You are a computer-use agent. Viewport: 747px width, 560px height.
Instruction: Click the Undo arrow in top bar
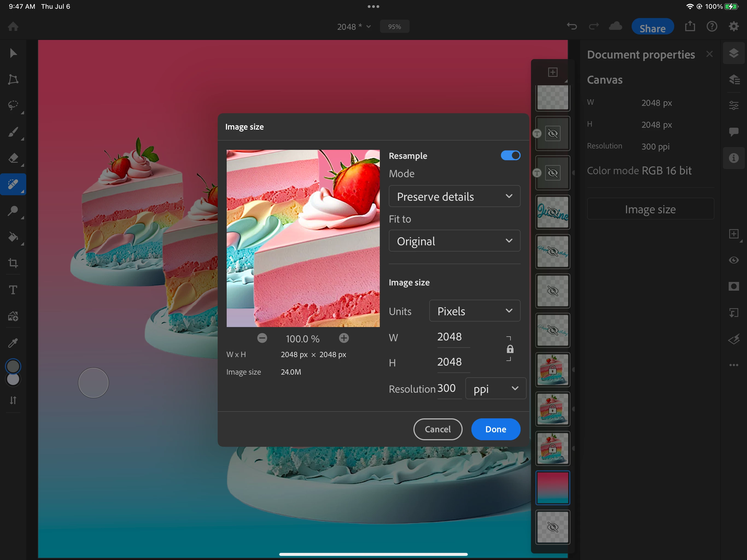(x=572, y=26)
